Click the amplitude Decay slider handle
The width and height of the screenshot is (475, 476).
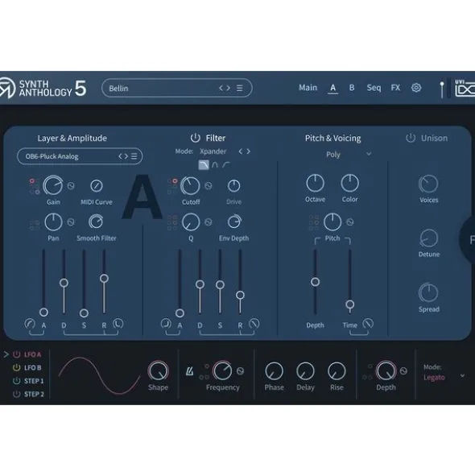tap(64, 283)
